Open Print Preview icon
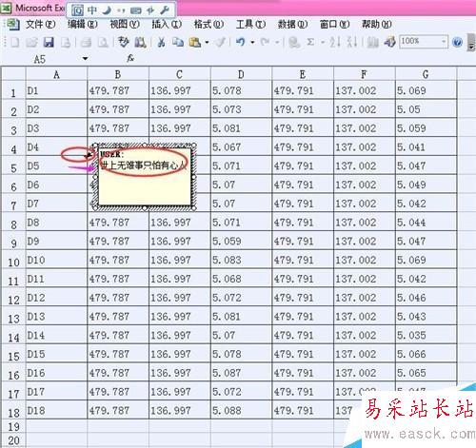This screenshot has height=448, width=476. (x=103, y=42)
